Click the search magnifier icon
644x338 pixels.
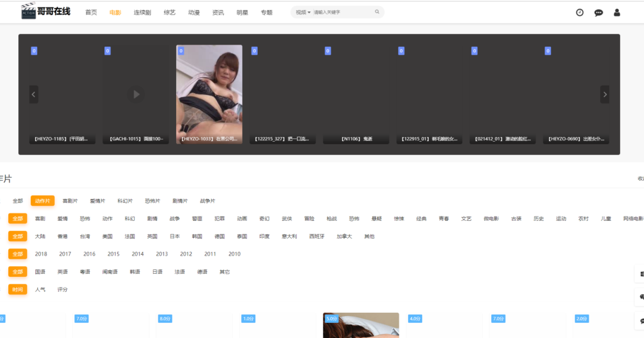click(377, 12)
